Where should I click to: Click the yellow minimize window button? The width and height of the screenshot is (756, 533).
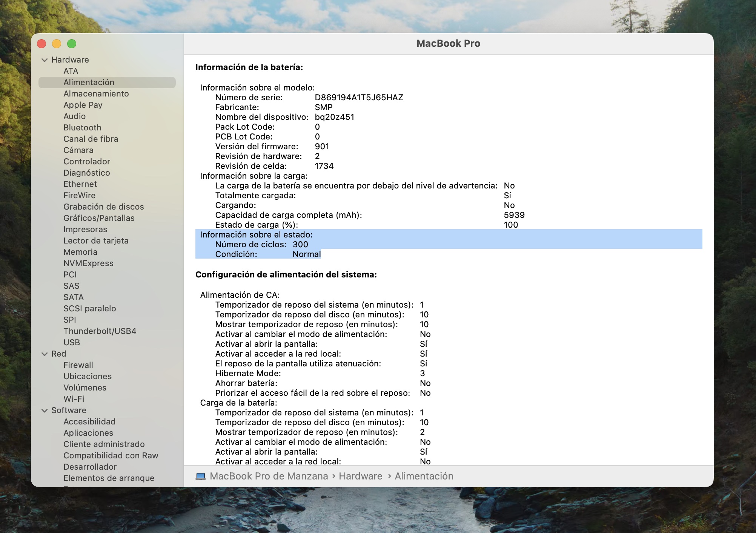pos(57,44)
